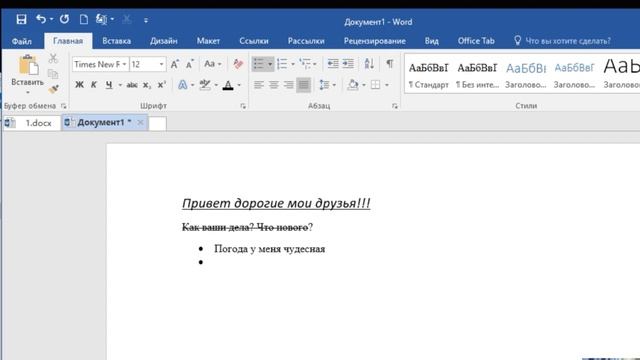640x360 pixels.
Task: Open the Шрифт dialog launcher
Action: coord(243,106)
